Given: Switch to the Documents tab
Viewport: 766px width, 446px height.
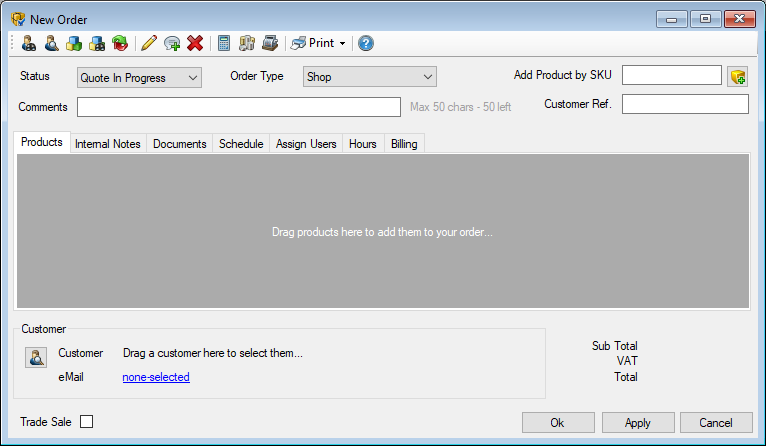Looking at the screenshot, I should coord(180,144).
